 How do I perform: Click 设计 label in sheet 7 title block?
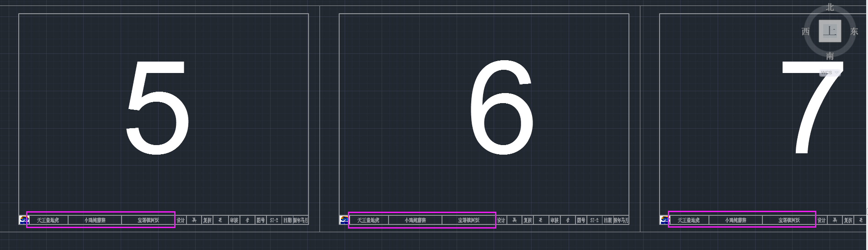tap(821, 220)
